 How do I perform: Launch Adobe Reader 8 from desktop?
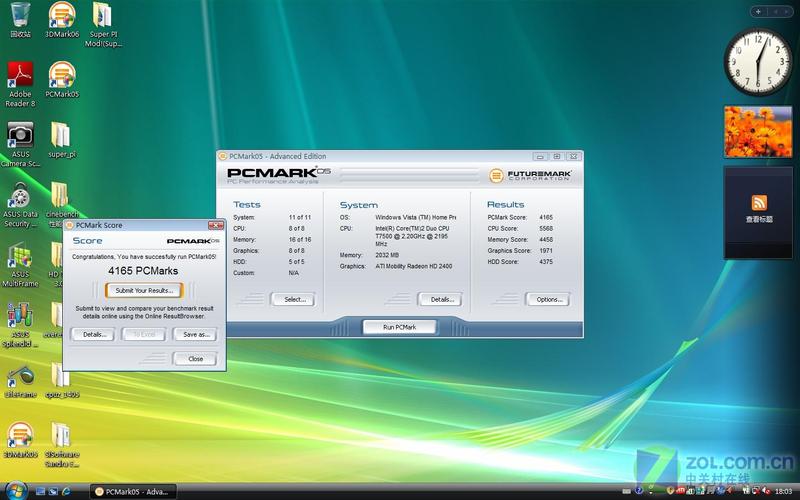(x=20, y=84)
